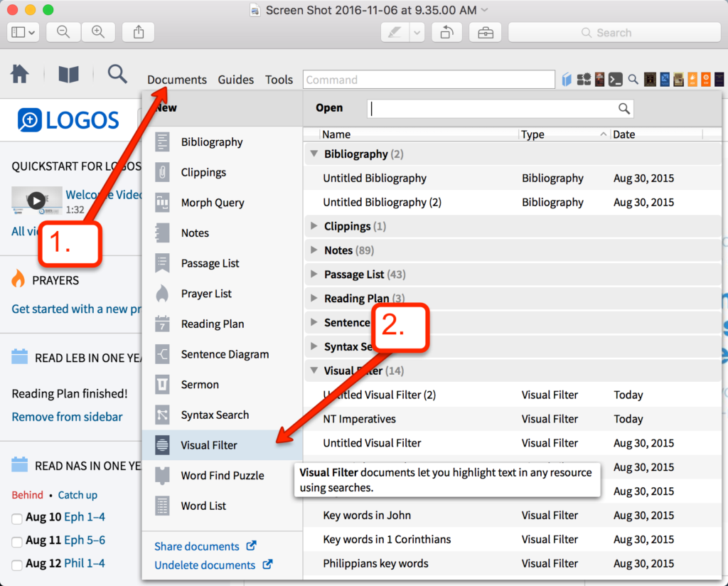Open the Preview sidebar view dropdown
This screenshot has width=728, height=586.
pos(23,32)
